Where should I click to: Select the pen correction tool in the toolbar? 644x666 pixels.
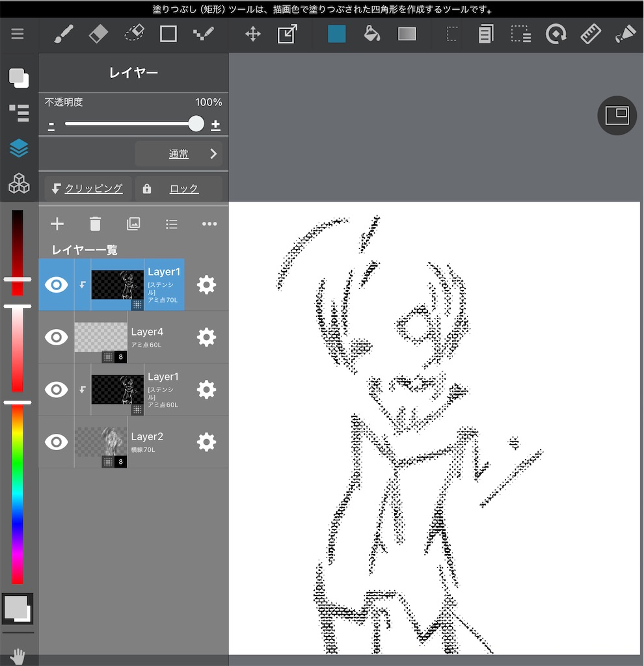click(625, 34)
